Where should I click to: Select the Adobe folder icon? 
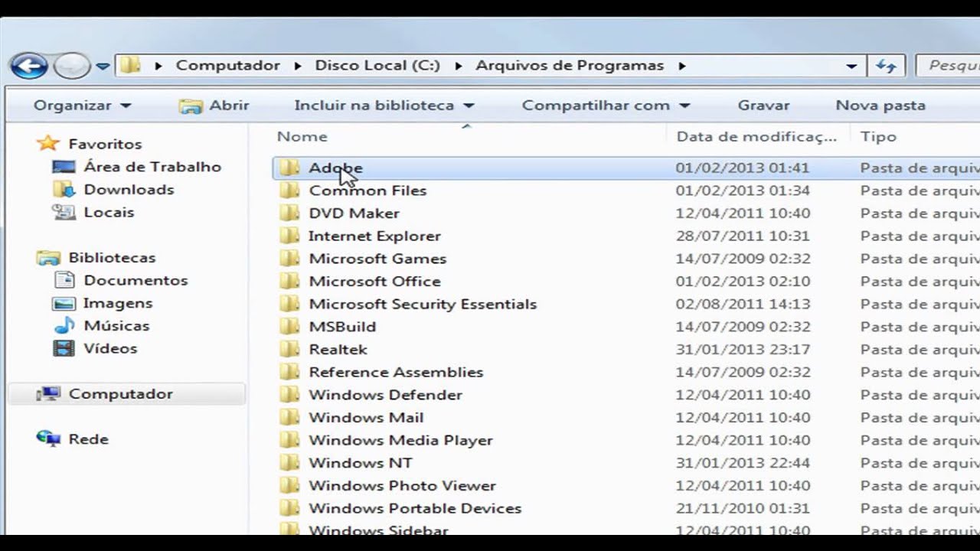click(x=289, y=168)
